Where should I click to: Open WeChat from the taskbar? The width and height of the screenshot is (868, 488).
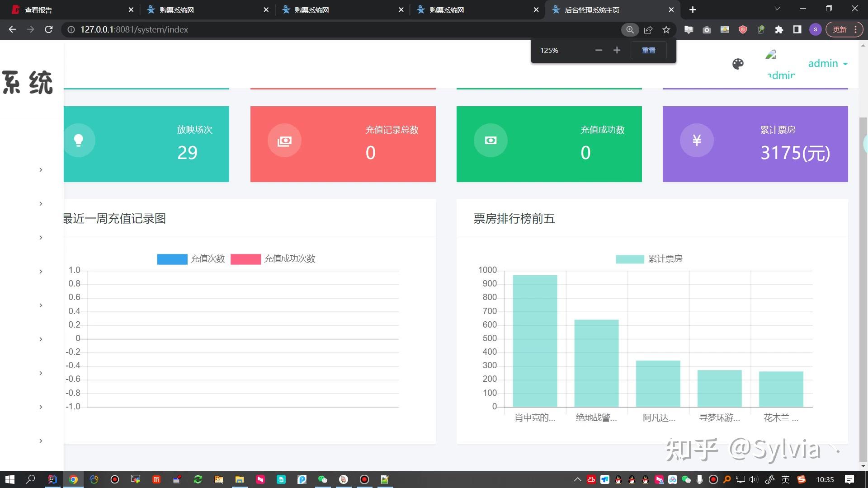point(323,479)
